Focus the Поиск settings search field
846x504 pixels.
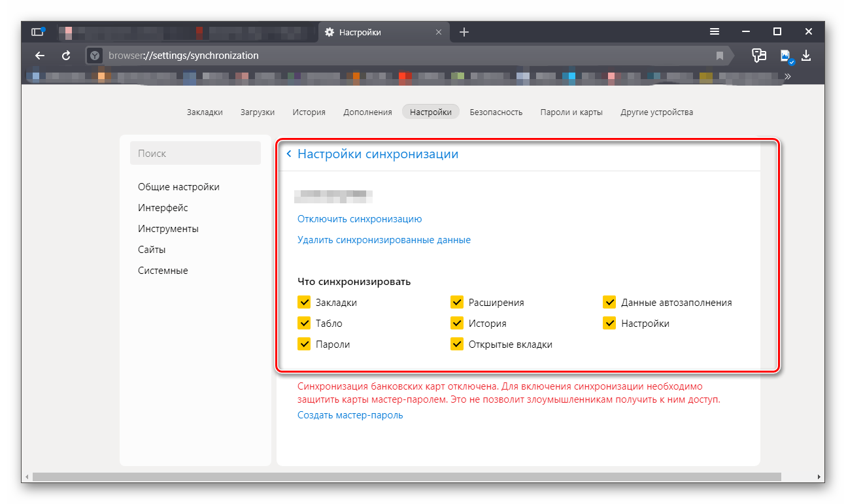(195, 154)
